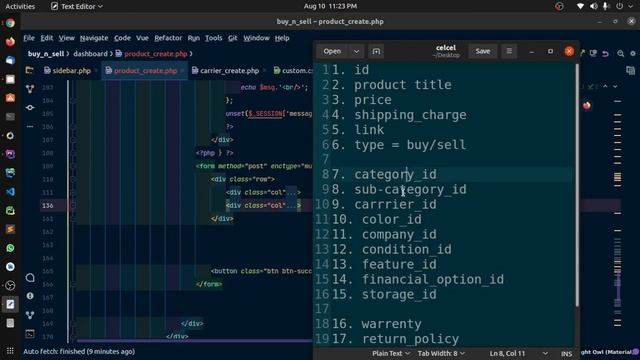Image resolution: width=640 pixels, height=360 pixels.
Task: Jump to next highlighted error arrow
Action: coord(615,87)
